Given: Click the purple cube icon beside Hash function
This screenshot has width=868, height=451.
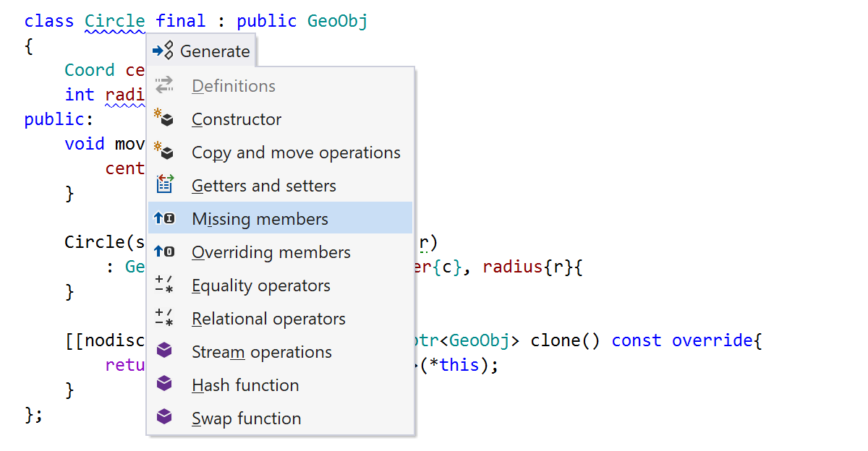Looking at the screenshot, I should 164,385.
